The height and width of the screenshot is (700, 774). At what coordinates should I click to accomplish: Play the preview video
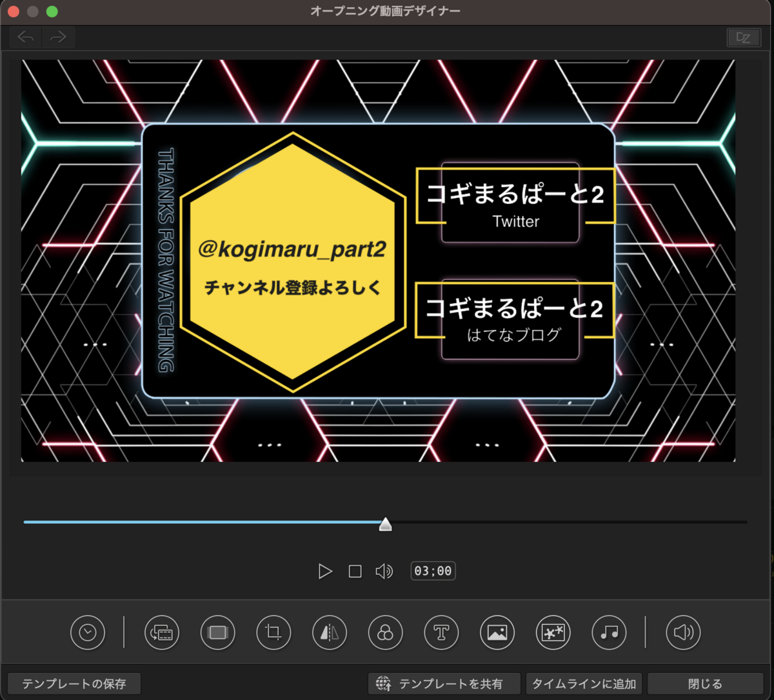(325, 571)
